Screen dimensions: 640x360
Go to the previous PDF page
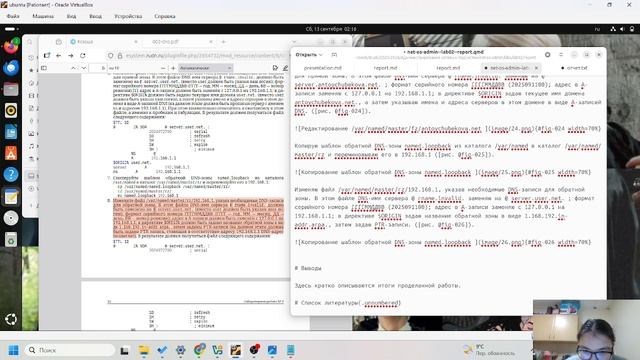tap(73, 68)
